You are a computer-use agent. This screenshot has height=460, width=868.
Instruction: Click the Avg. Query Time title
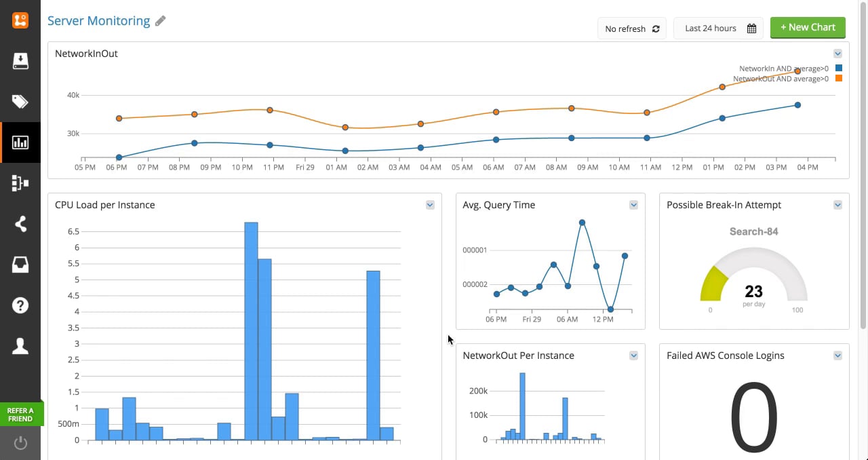coord(498,205)
